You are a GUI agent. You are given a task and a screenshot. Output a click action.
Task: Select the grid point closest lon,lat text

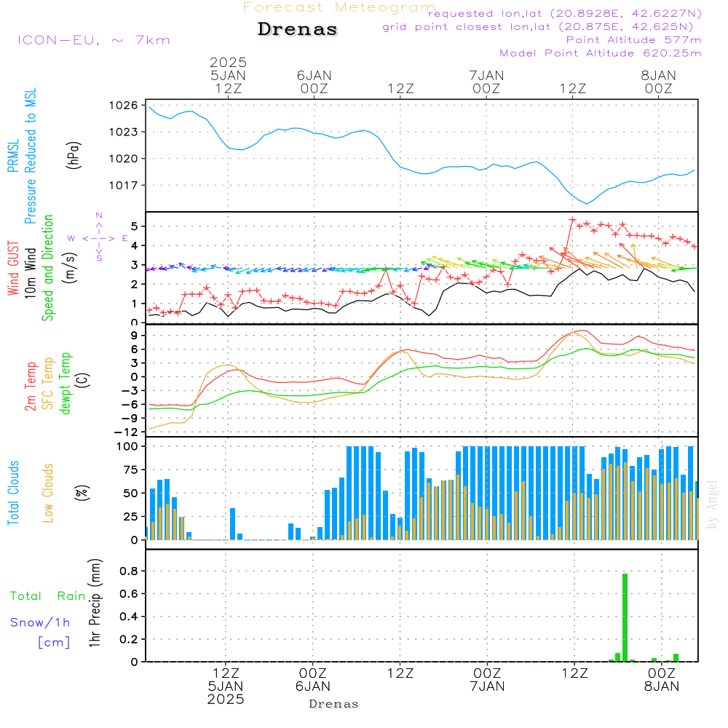point(538,27)
